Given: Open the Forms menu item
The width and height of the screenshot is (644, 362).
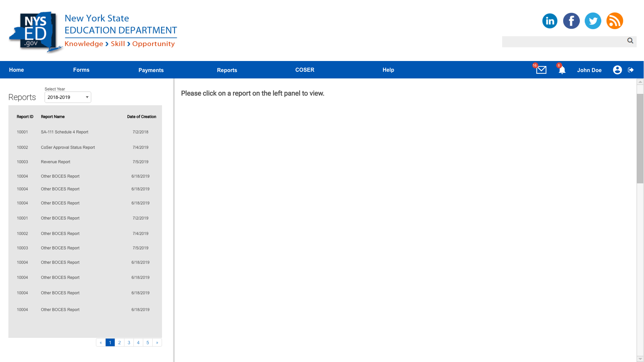Looking at the screenshot, I should pos(81,70).
